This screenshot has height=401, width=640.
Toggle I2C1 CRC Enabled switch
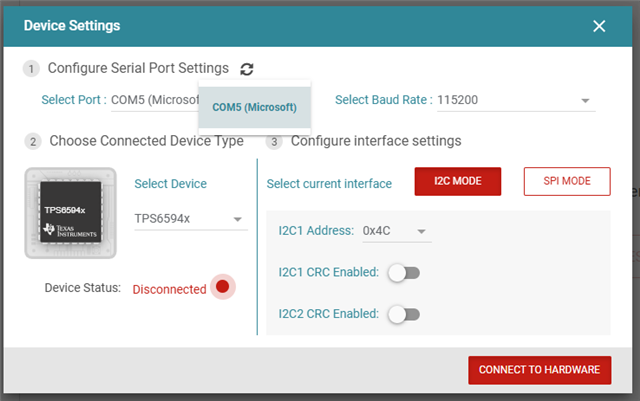coord(403,272)
